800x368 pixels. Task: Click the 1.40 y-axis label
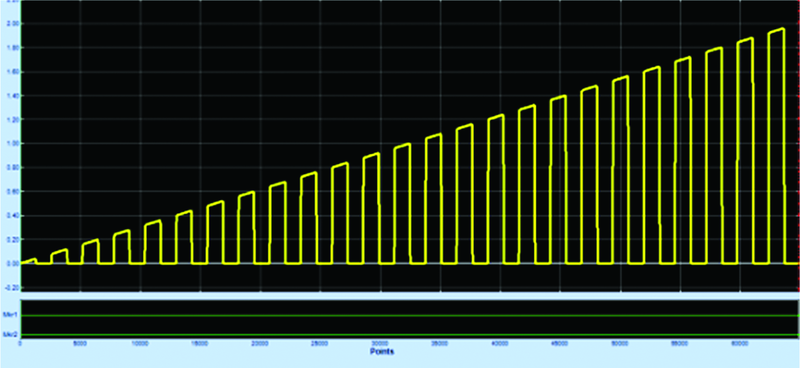pyautogui.click(x=11, y=95)
